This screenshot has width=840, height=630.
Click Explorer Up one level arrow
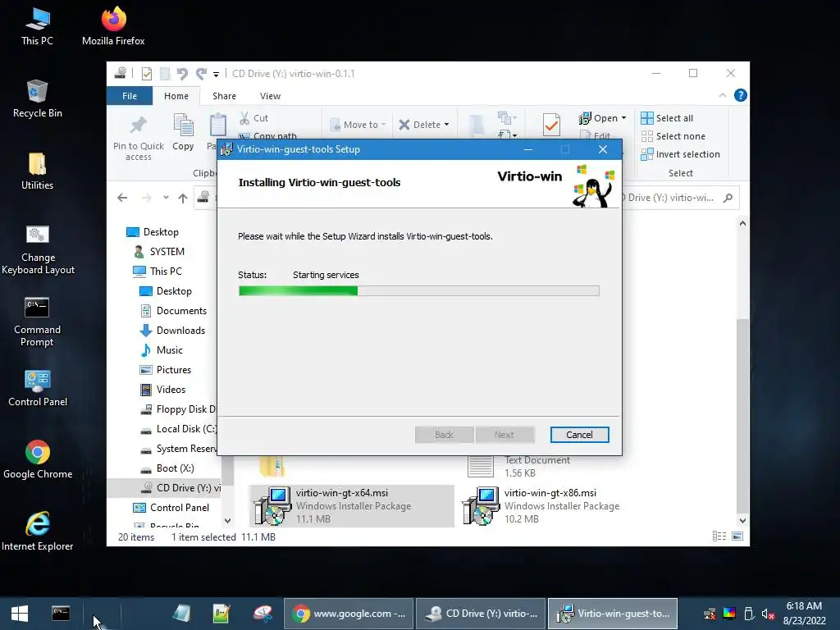pyautogui.click(x=183, y=198)
